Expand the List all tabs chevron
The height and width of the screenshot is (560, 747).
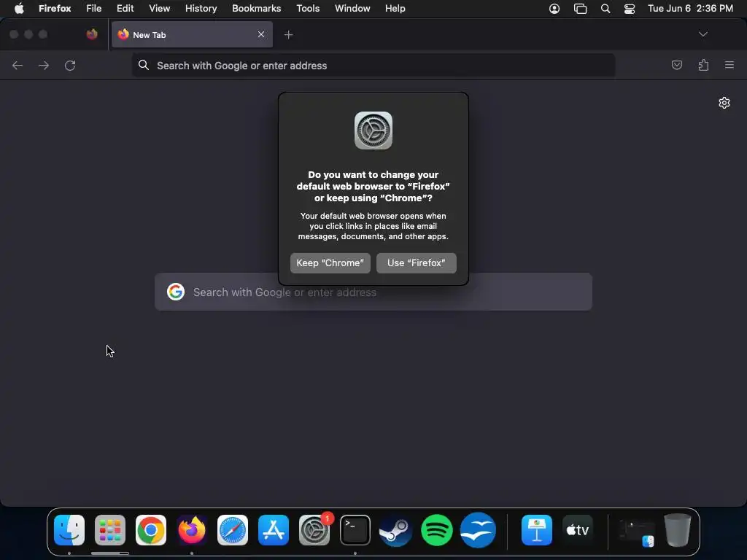point(703,34)
